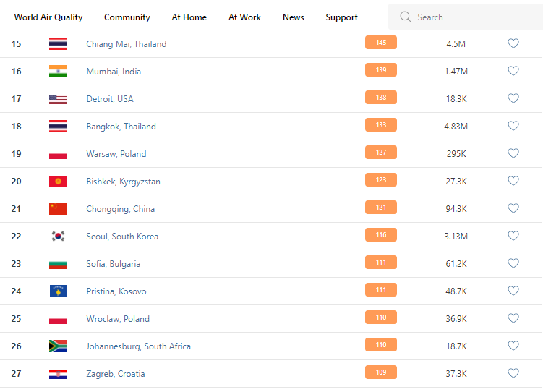Click the South Africa flag icon

(x=58, y=346)
